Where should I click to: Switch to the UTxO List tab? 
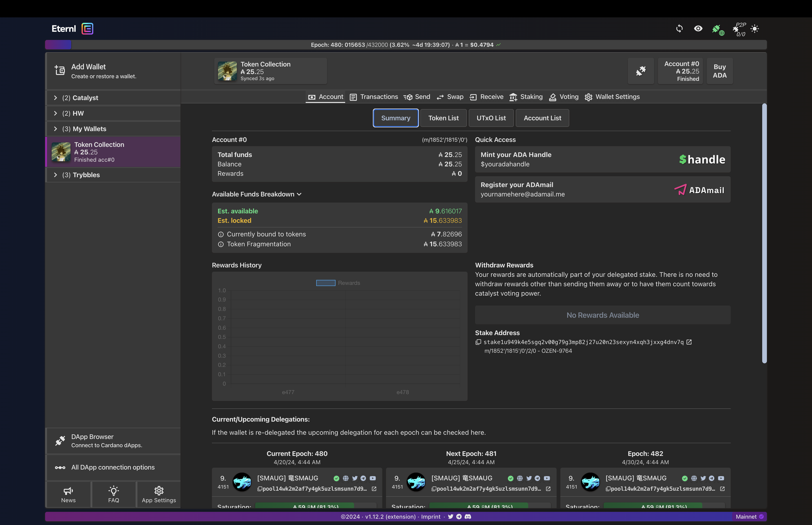point(491,118)
